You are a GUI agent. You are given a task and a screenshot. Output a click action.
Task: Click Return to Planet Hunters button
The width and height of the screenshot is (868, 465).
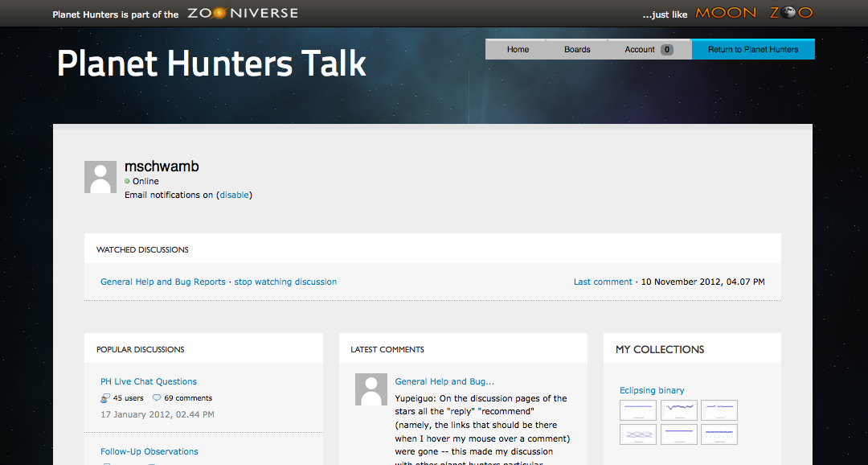[753, 50]
